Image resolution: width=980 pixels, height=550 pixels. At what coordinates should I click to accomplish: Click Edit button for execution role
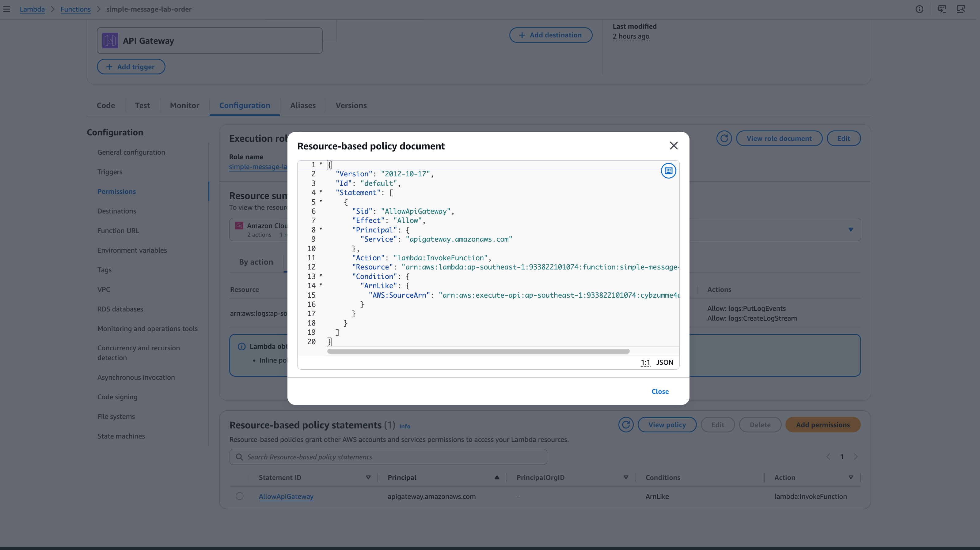click(x=843, y=138)
